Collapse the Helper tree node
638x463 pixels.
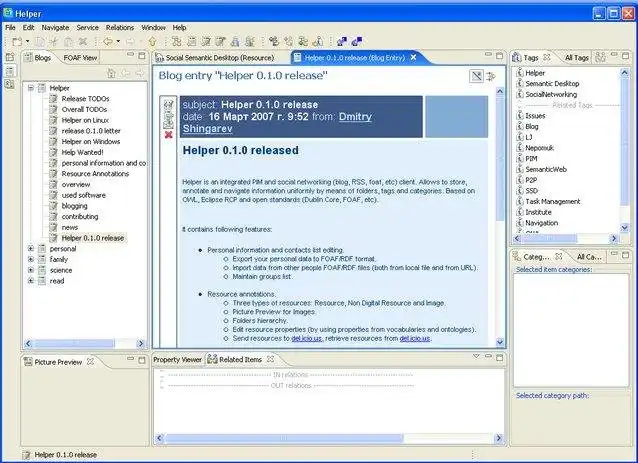coord(31,88)
